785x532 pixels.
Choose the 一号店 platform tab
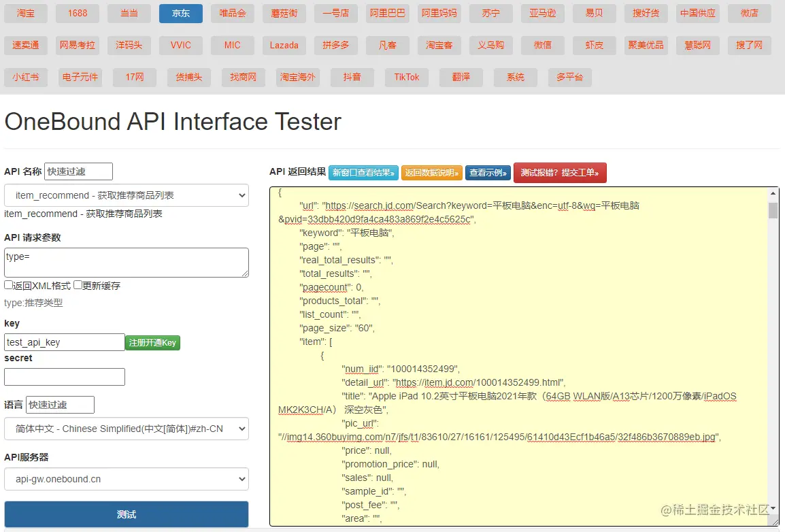[336, 14]
